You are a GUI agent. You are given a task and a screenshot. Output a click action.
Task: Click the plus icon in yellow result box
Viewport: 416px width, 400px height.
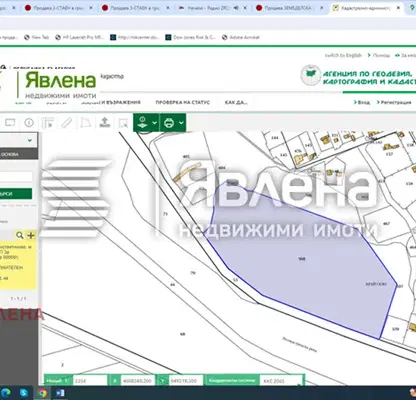click(x=31, y=235)
